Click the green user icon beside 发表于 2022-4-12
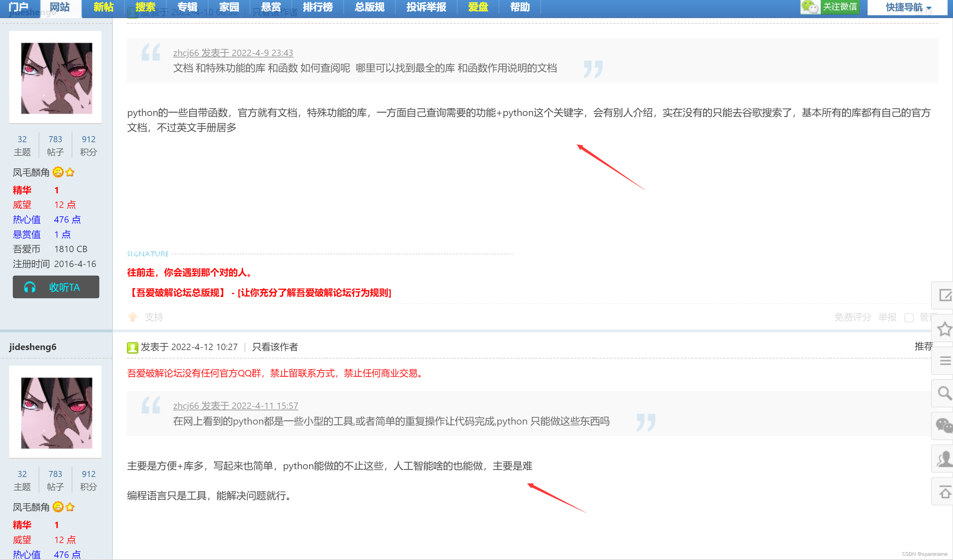953x560 pixels. pos(132,347)
